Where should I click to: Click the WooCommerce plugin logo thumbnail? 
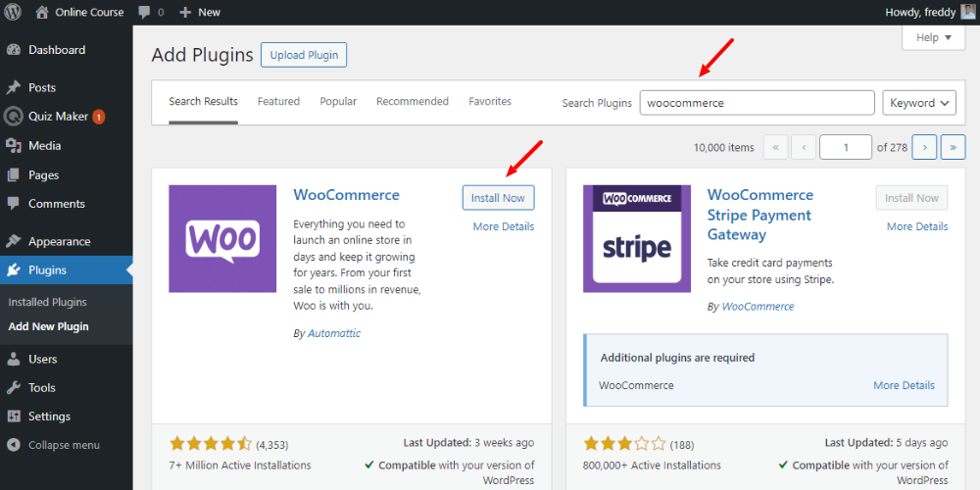[x=222, y=238]
